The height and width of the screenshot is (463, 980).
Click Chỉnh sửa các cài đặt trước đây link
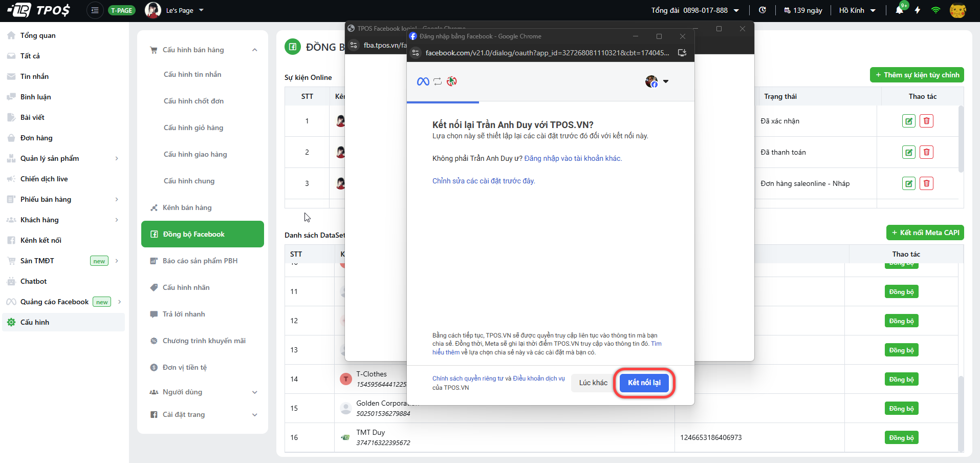(484, 181)
